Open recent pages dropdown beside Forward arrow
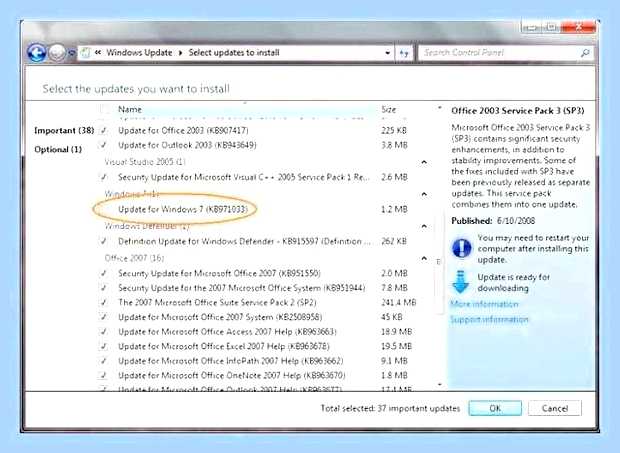The image size is (620, 453). [71, 53]
